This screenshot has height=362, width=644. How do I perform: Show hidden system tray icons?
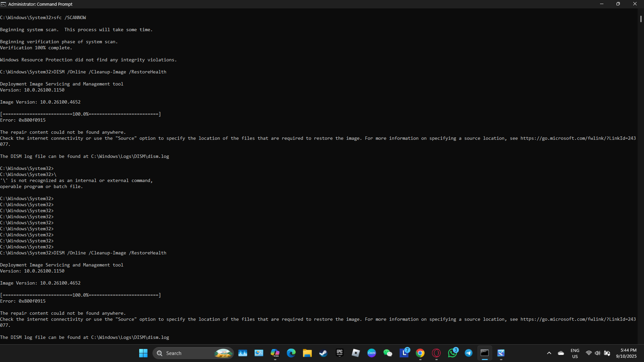coord(549,353)
